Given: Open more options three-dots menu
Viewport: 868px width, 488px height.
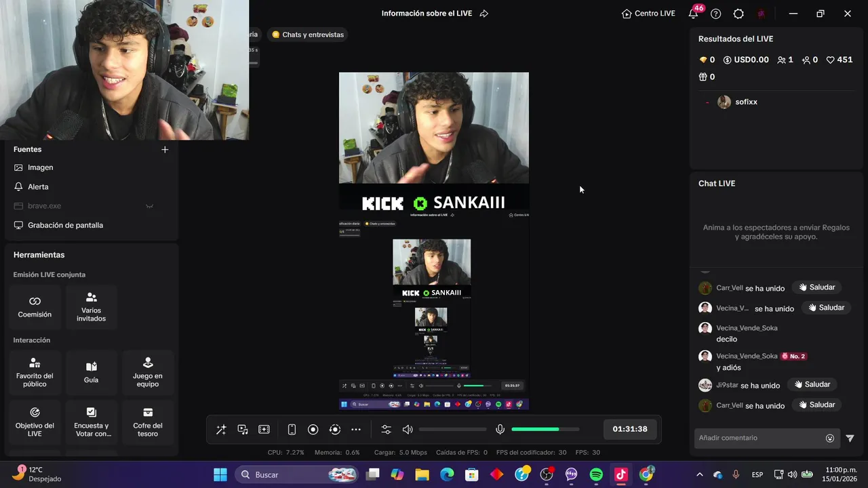Looking at the screenshot, I should 356,430.
